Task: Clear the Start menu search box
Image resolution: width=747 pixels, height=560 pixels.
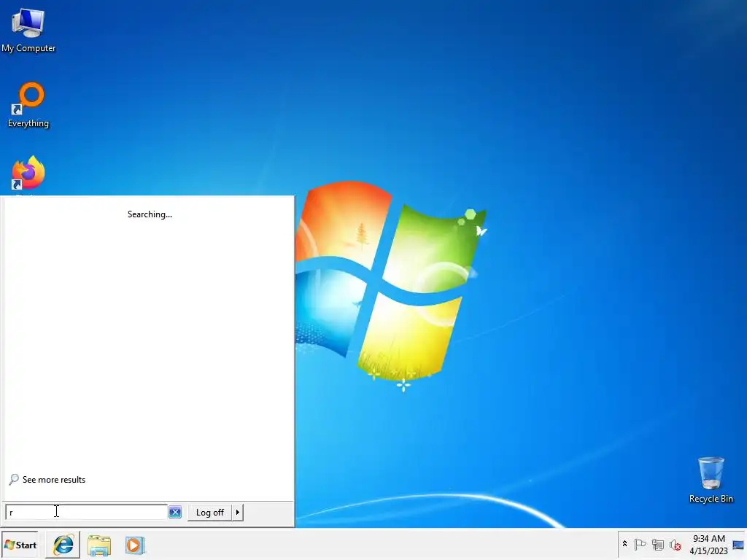Action: pos(175,512)
